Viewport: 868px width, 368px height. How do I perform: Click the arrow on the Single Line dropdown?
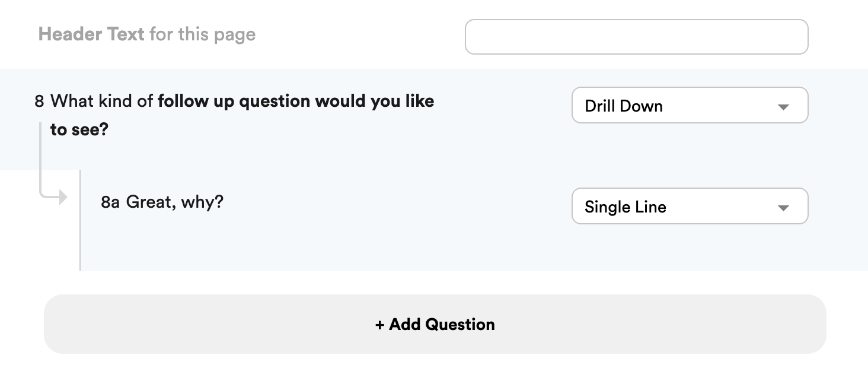click(783, 208)
